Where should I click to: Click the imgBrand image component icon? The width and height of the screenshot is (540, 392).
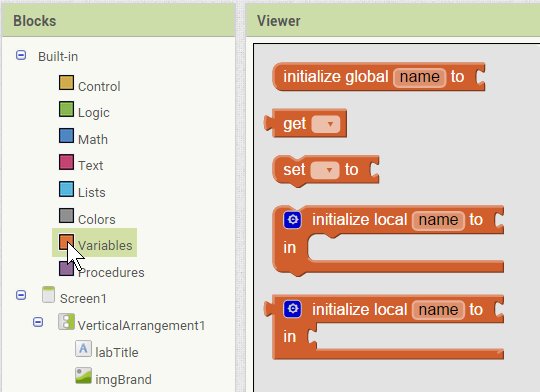[83, 375]
